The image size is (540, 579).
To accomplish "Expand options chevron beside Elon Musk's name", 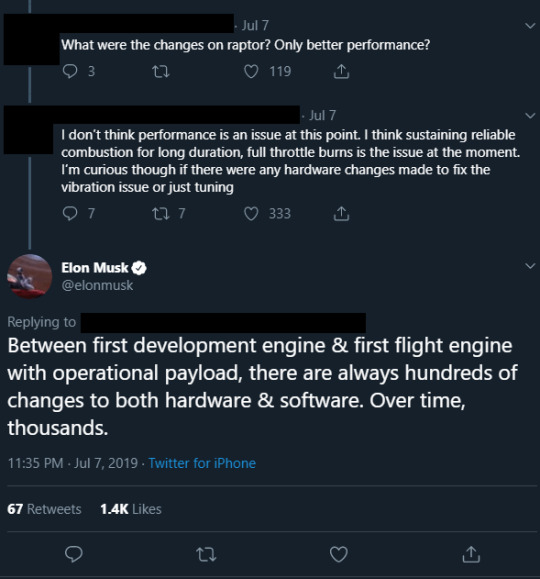I will tap(530, 266).
